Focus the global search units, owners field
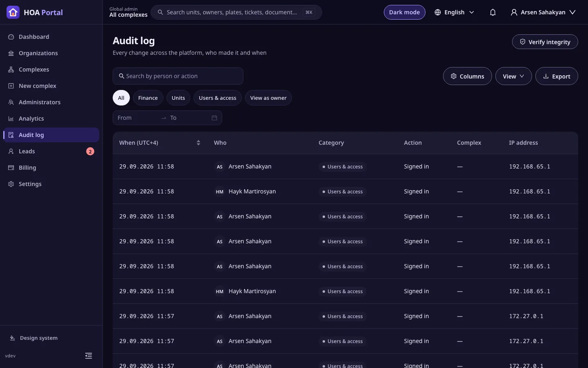The width and height of the screenshot is (588, 368). tap(236, 12)
